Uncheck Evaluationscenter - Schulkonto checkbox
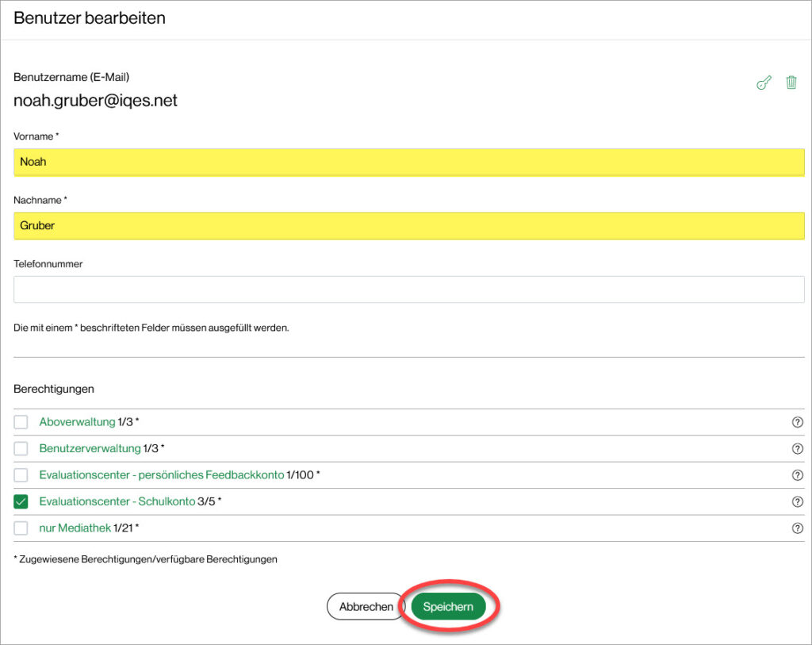Screen dimensions: 812x645 [21, 501]
